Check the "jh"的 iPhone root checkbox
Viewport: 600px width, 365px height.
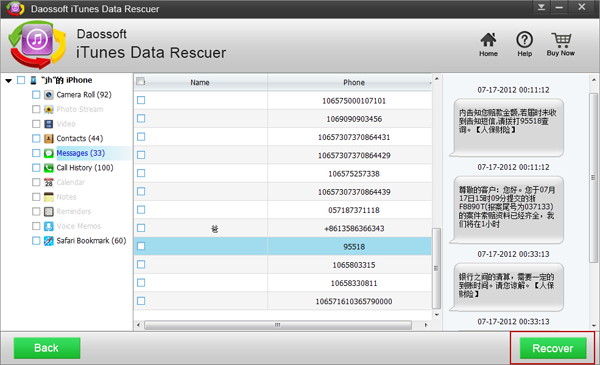21,80
